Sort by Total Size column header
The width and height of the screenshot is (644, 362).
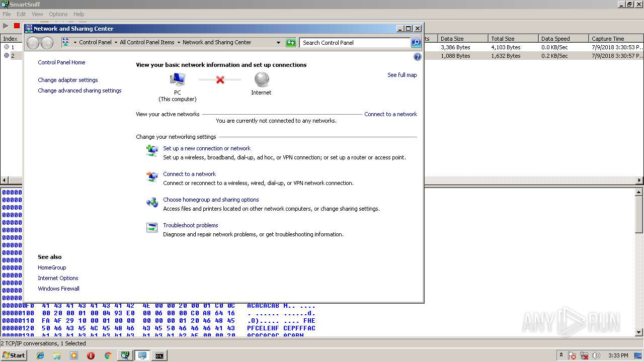(513, 39)
